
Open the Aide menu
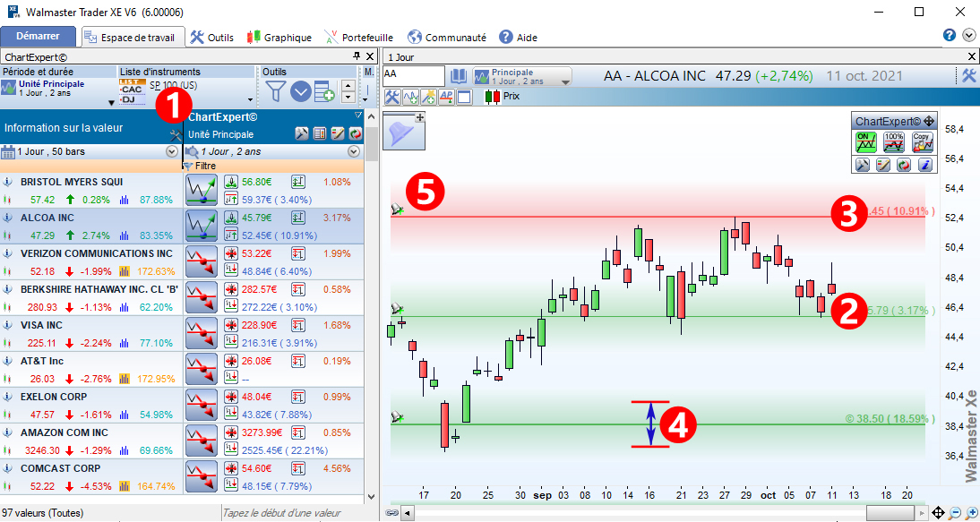[x=518, y=38]
